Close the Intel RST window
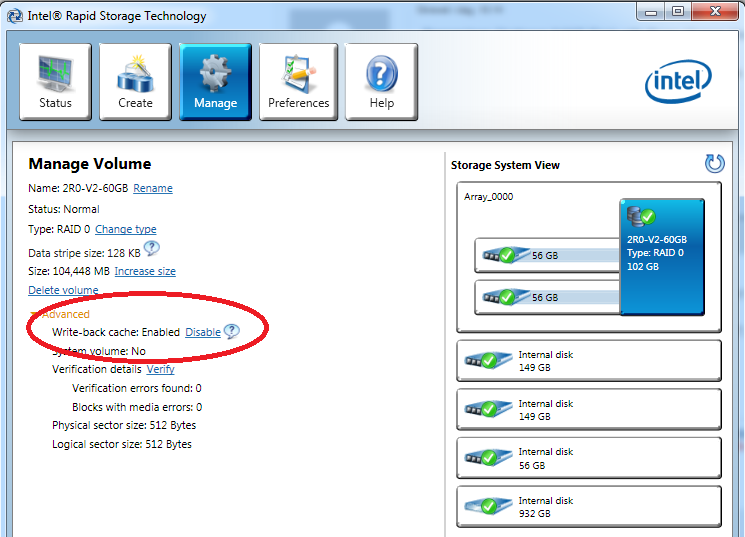This screenshot has width=745, height=537. click(x=715, y=12)
